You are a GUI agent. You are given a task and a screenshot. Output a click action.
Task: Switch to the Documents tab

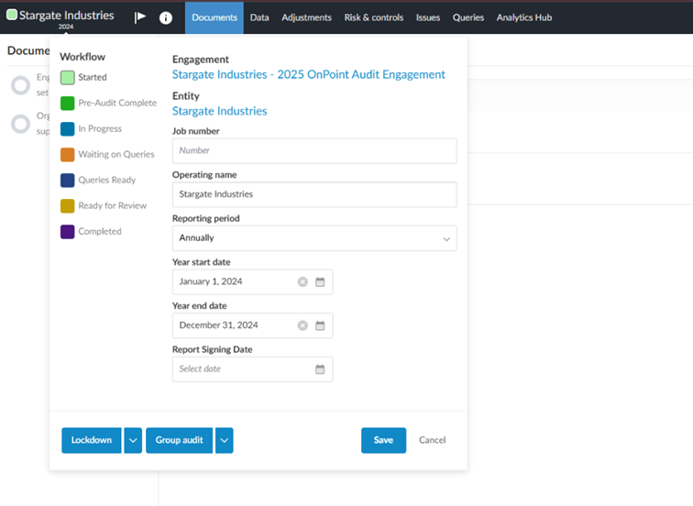point(214,18)
